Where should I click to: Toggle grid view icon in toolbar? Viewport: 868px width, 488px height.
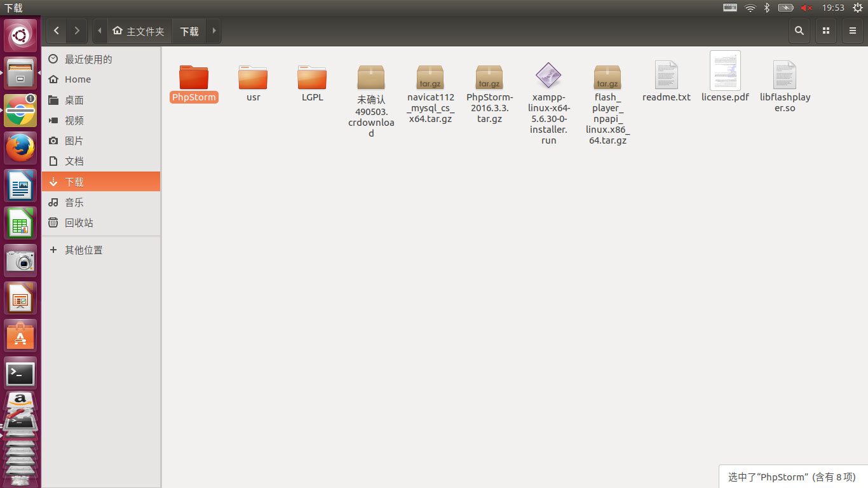pyautogui.click(x=826, y=30)
